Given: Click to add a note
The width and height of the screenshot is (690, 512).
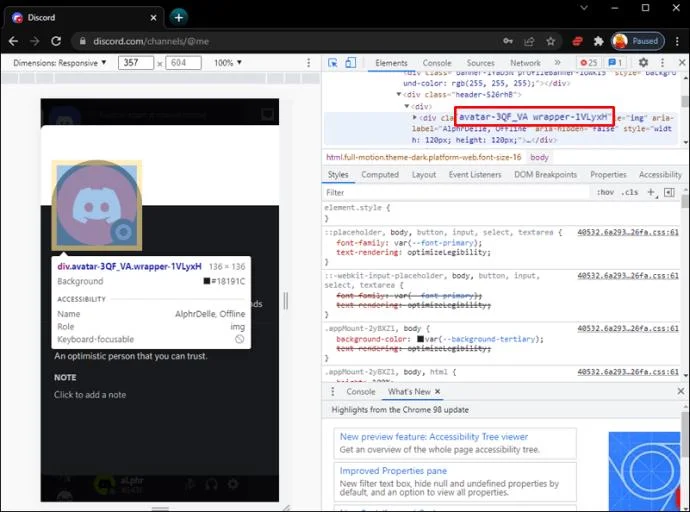Looking at the screenshot, I should (90, 395).
